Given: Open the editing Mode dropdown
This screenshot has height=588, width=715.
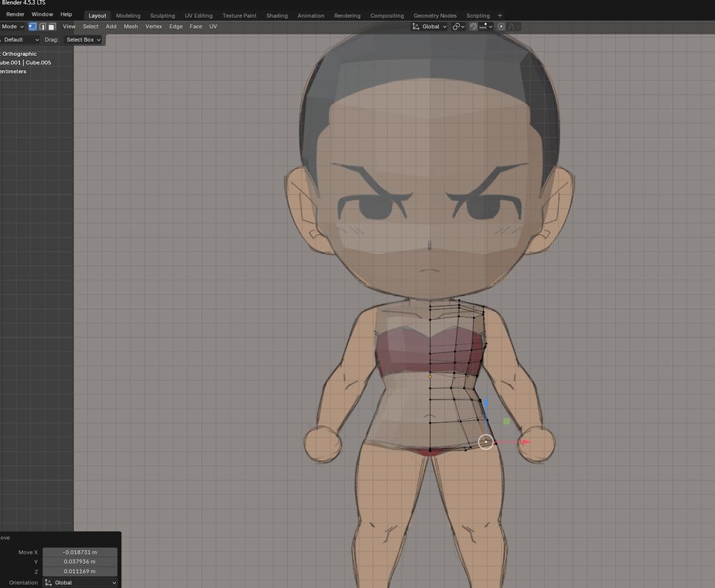Looking at the screenshot, I should coord(12,26).
